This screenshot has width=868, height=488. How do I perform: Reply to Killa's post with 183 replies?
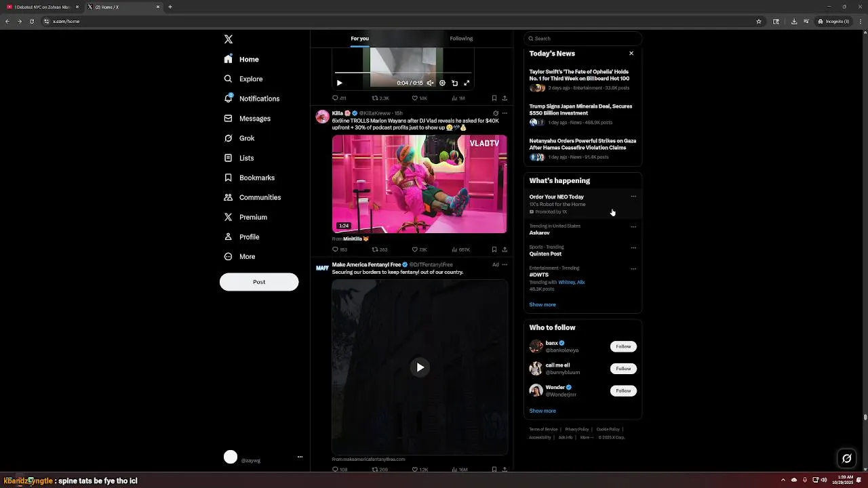tap(340, 249)
